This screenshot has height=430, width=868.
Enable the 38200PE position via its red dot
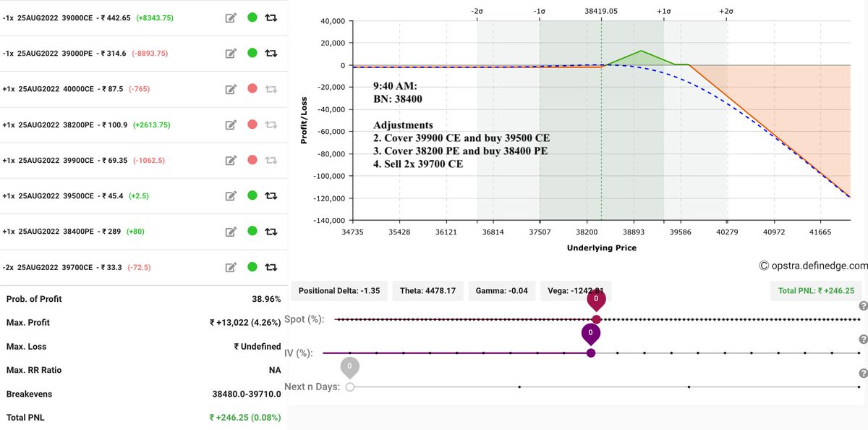(x=252, y=124)
